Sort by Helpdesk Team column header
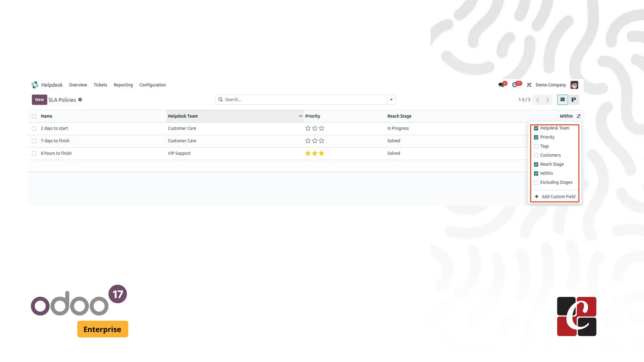The width and height of the screenshot is (644, 362). tap(183, 116)
